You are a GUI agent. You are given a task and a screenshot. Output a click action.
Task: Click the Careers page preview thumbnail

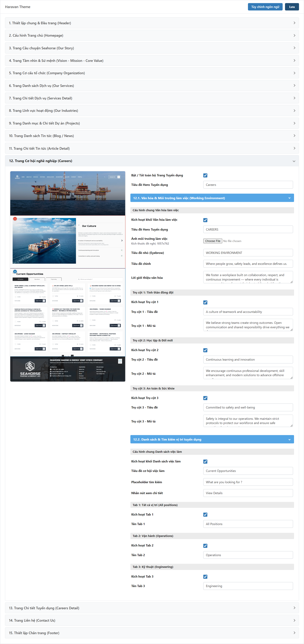[68, 276]
